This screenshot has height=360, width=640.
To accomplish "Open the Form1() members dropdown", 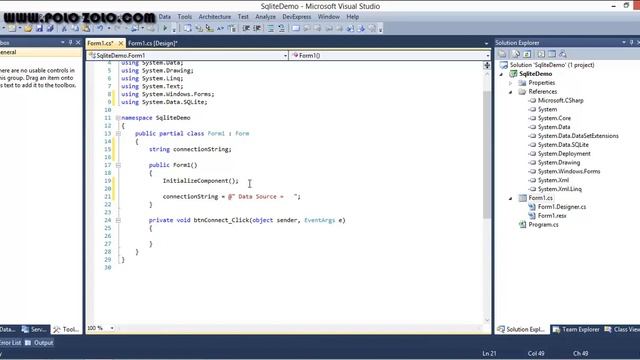I will 487,56.
